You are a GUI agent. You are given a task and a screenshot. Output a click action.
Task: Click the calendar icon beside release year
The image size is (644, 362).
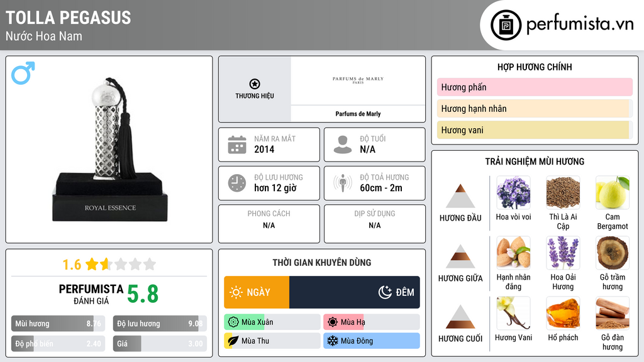tap(237, 145)
